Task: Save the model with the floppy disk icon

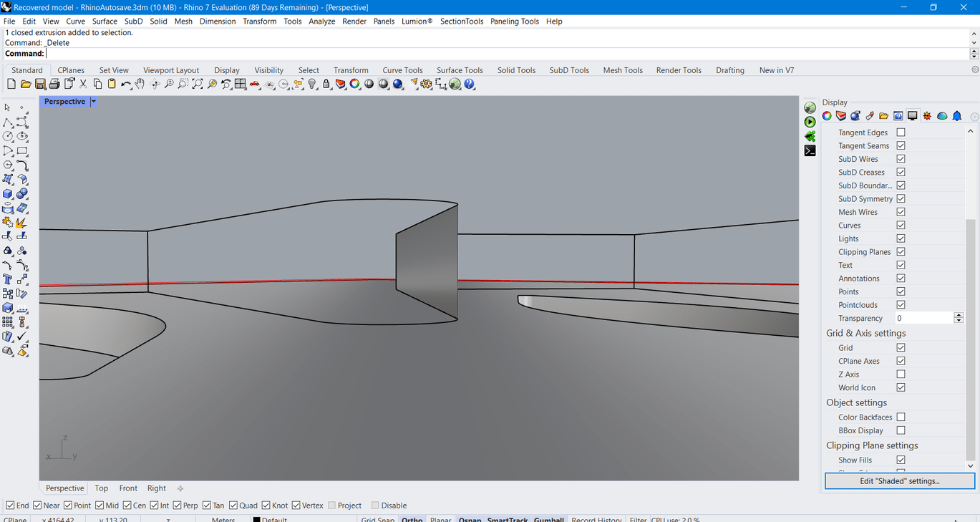Action: pos(40,84)
